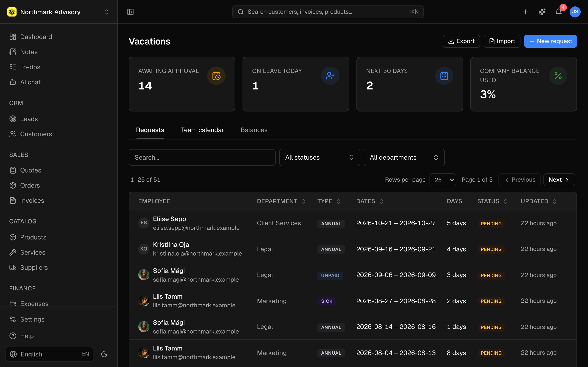The width and height of the screenshot is (588, 367).
Task: Click the Awaiting Approval stat card
Action: (182, 84)
